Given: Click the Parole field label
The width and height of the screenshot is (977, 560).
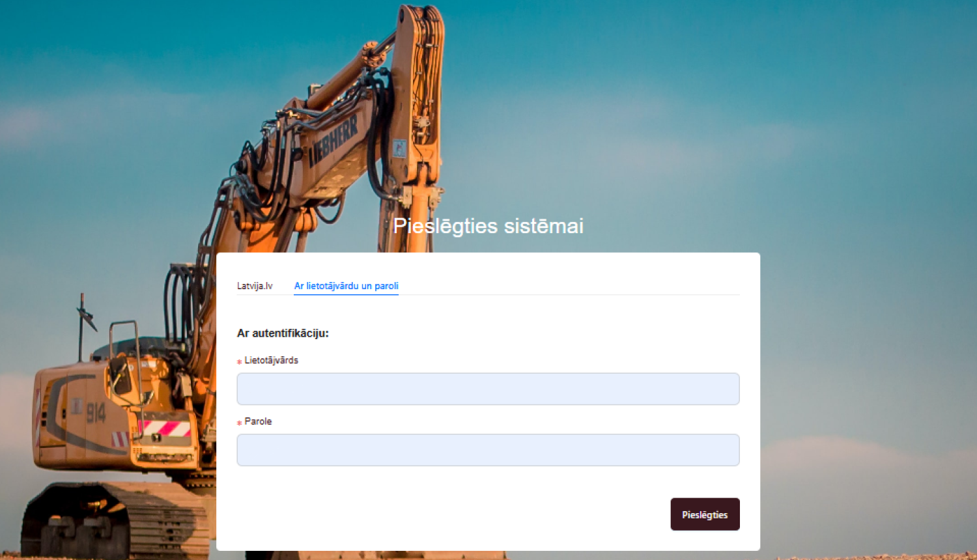Looking at the screenshot, I should pyautogui.click(x=258, y=421).
